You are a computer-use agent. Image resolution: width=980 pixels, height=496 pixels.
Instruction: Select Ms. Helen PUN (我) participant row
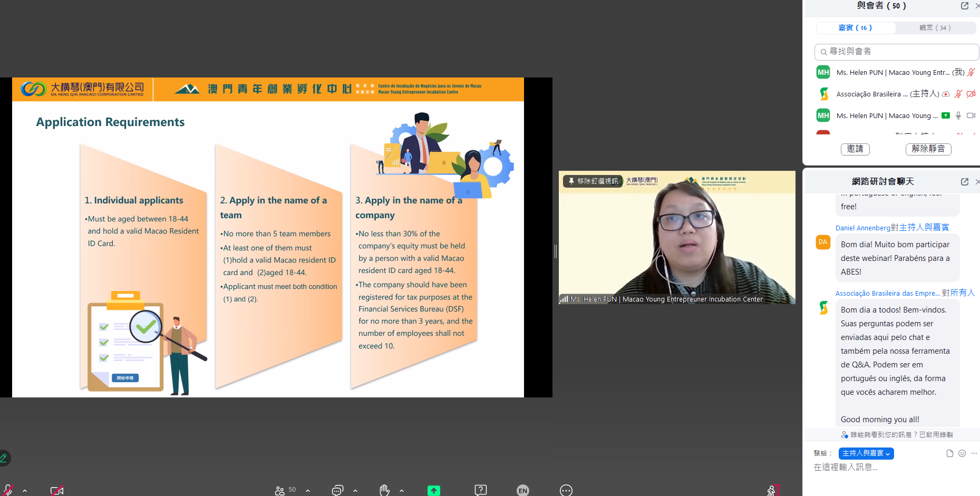[896, 72]
